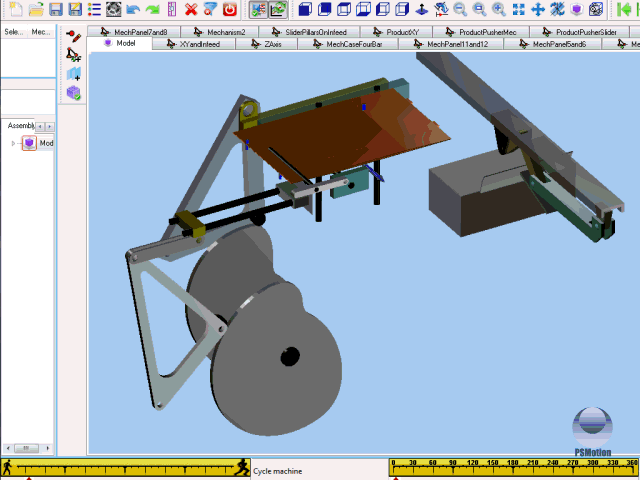The width and height of the screenshot is (640, 480).
Task: Click the save floppy disk icon
Action: (x=56, y=9)
